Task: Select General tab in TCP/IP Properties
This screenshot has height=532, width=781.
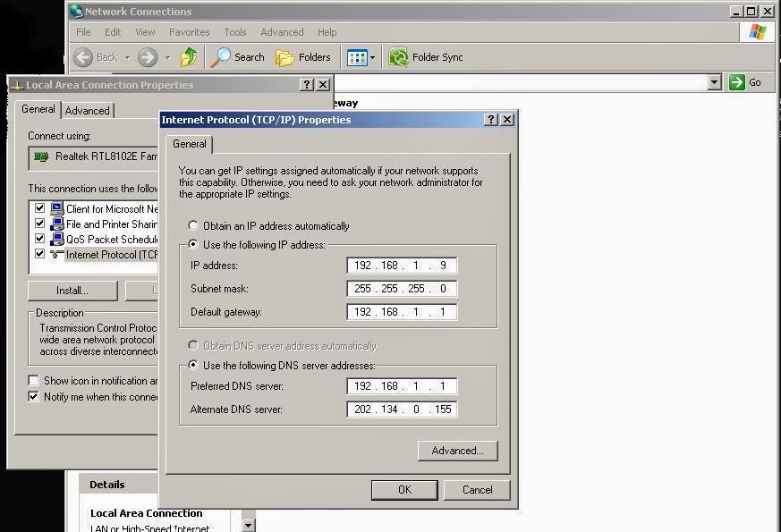Action: pyautogui.click(x=190, y=144)
